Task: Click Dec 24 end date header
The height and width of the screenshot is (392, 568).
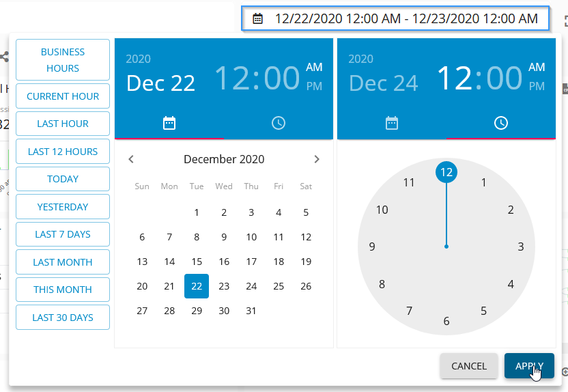Action: click(383, 83)
